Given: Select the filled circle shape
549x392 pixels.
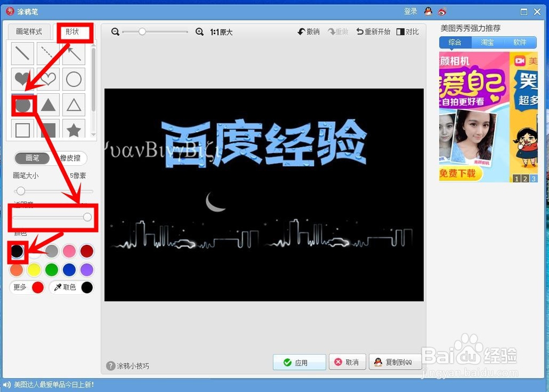Looking at the screenshot, I should pos(23,105).
